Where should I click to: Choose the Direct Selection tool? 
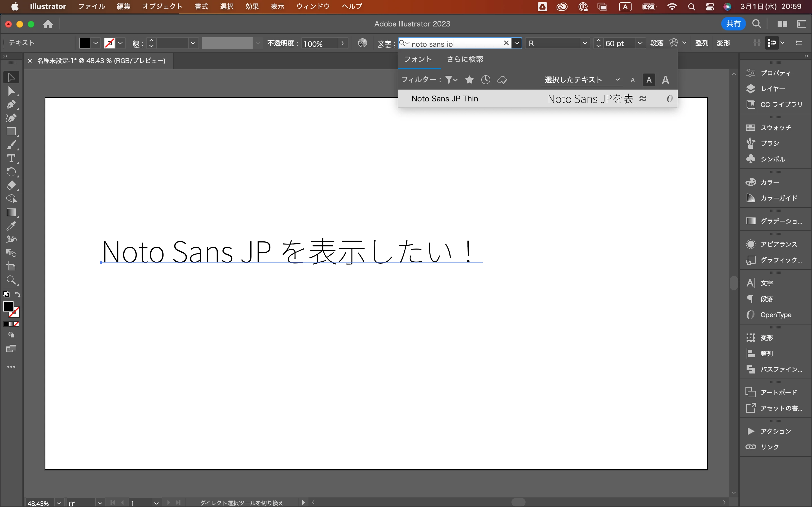11,91
